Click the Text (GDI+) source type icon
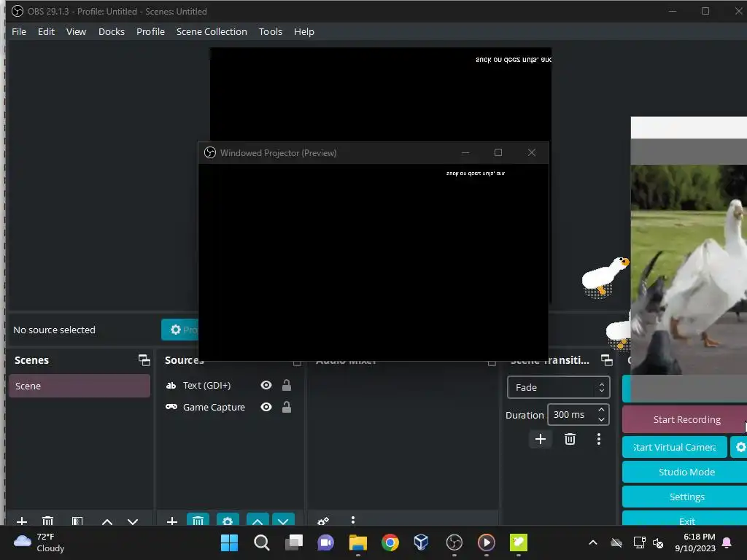747x560 pixels. tap(171, 385)
